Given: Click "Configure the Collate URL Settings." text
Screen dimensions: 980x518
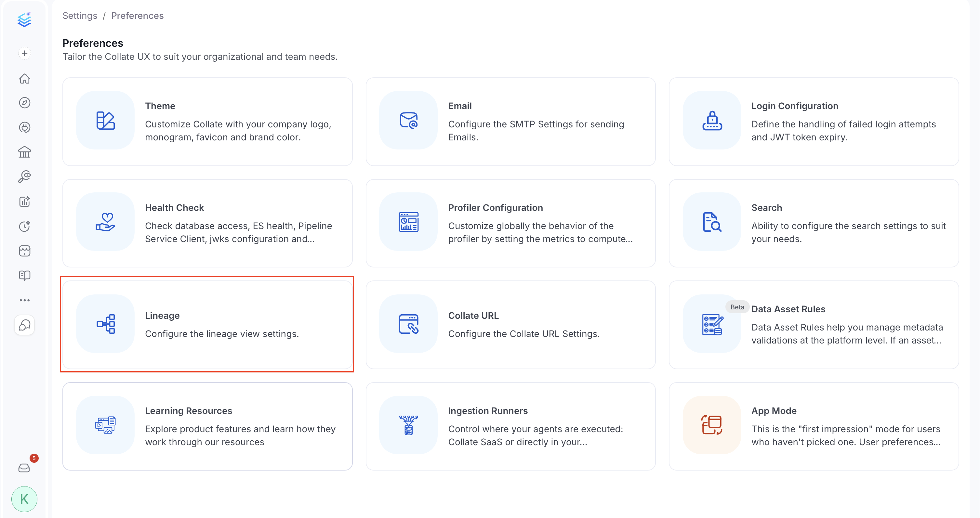Looking at the screenshot, I should pyautogui.click(x=524, y=334).
